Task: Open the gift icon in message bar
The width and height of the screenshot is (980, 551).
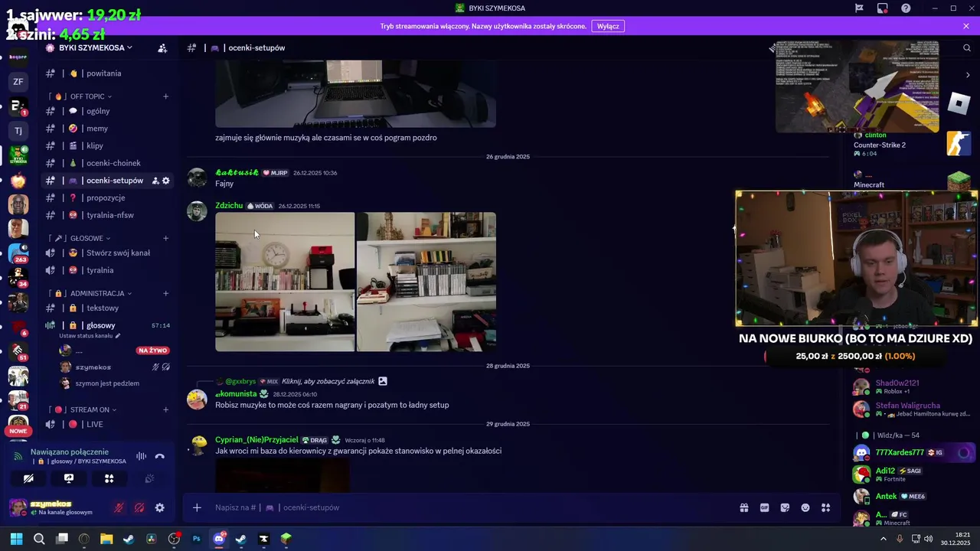Action: tap(743, 507)
